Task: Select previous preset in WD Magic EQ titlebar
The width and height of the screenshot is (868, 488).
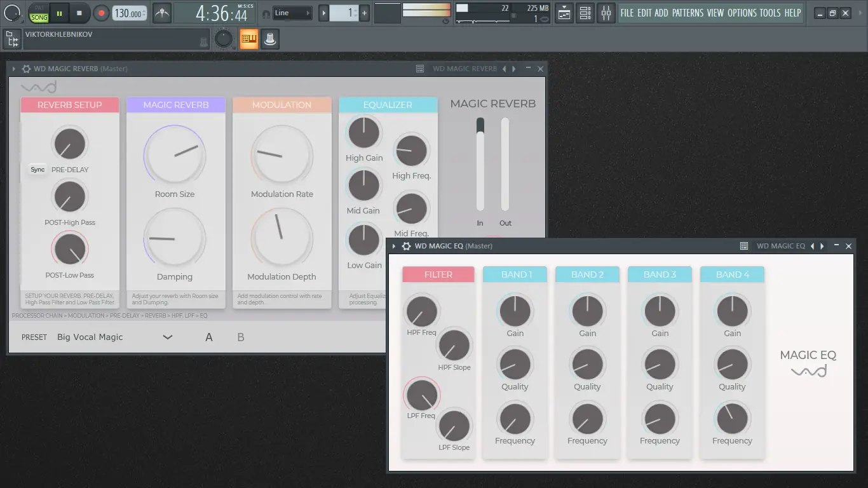Action: (812, 246)
